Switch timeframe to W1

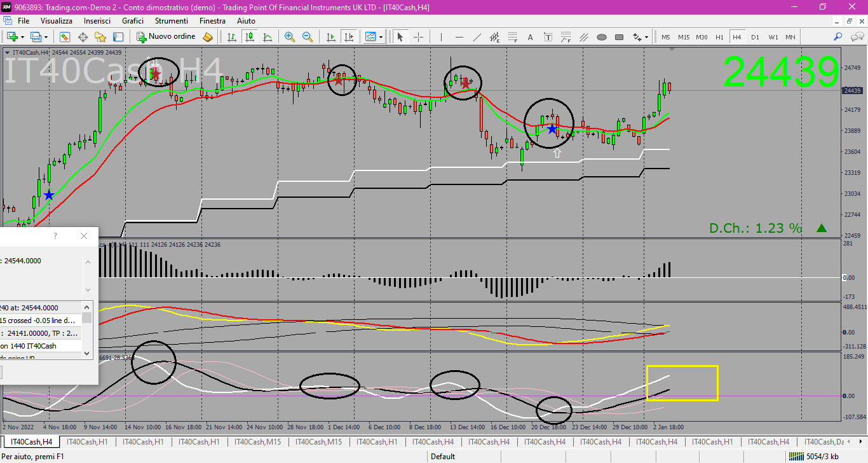[x=773, y=37]
